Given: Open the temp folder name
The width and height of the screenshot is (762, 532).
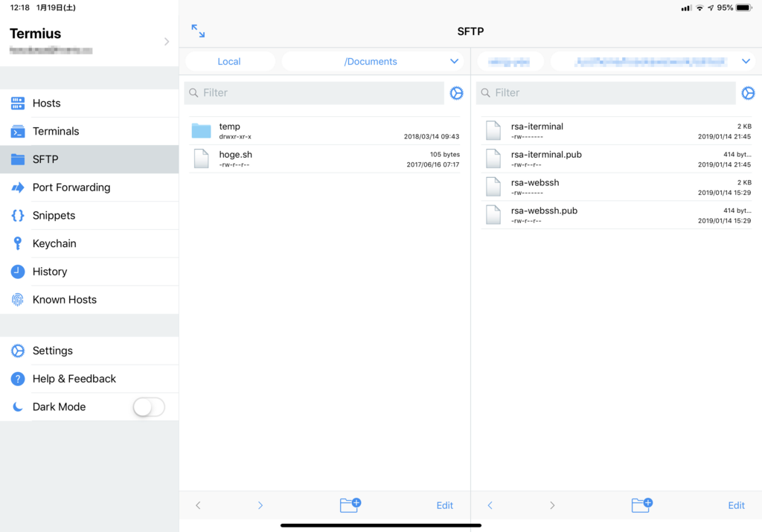Looking at the screenshot, I should click(229, 126).
